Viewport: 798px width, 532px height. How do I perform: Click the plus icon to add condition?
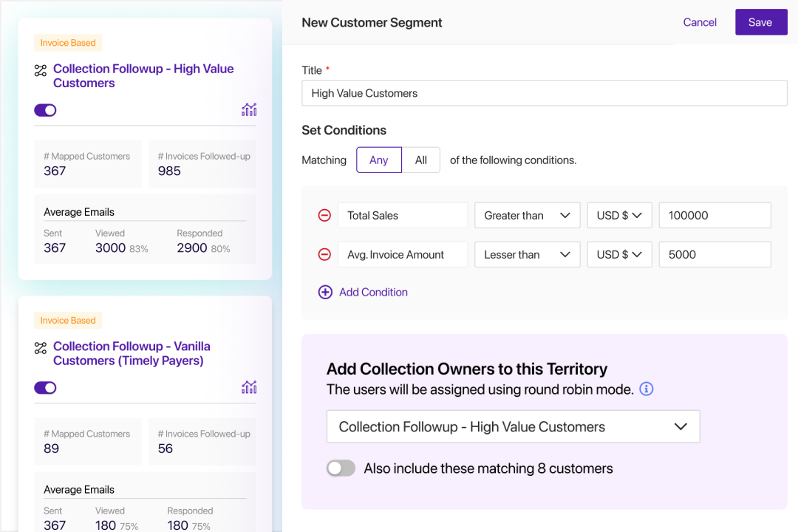click(325, 293)
